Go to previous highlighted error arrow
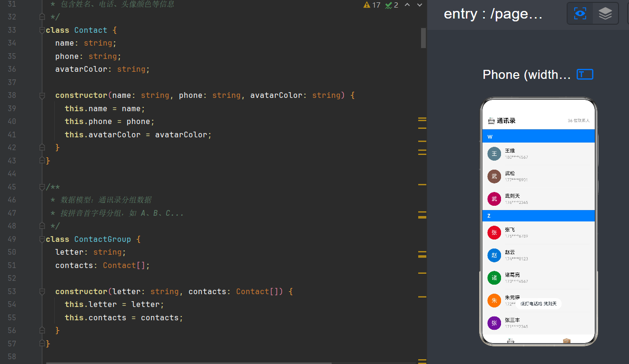This screenshot has width=629, height=364. click(407, 5)
